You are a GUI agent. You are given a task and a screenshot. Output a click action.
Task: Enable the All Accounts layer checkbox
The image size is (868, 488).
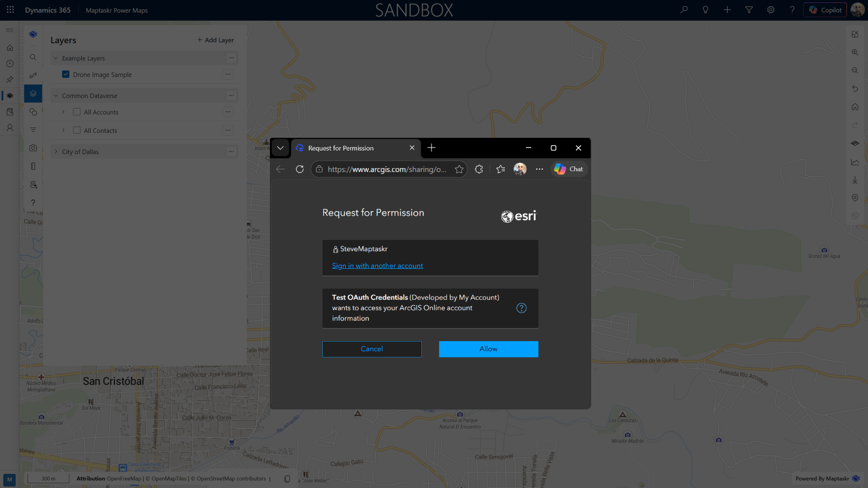(x=77, y=112)
